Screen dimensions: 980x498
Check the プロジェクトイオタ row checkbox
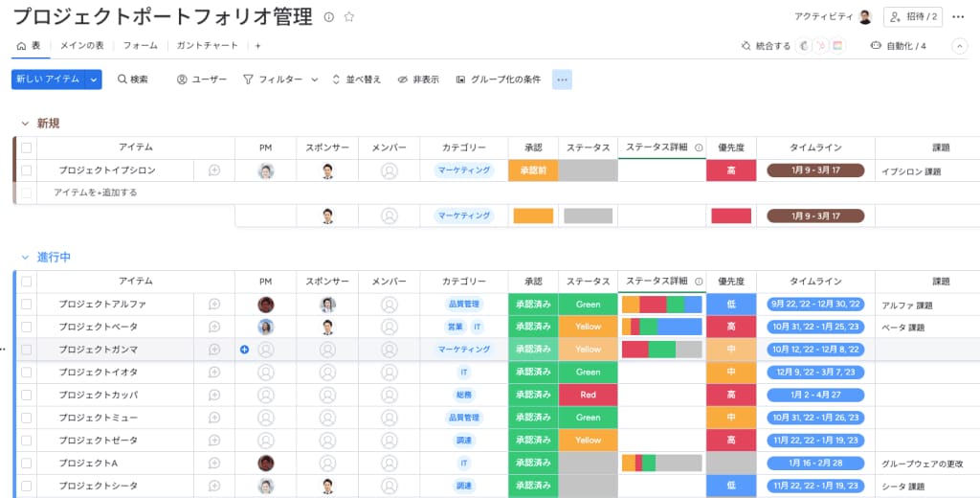[26, 373]
